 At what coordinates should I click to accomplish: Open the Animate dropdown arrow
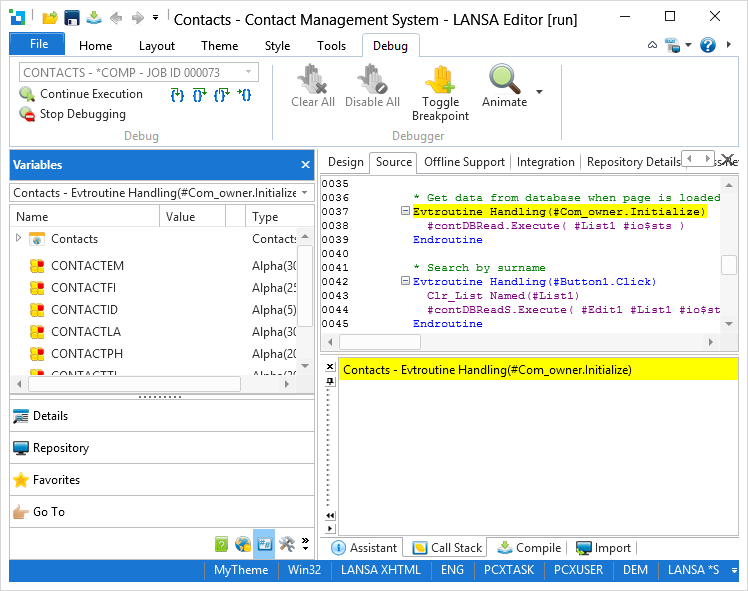540,92
